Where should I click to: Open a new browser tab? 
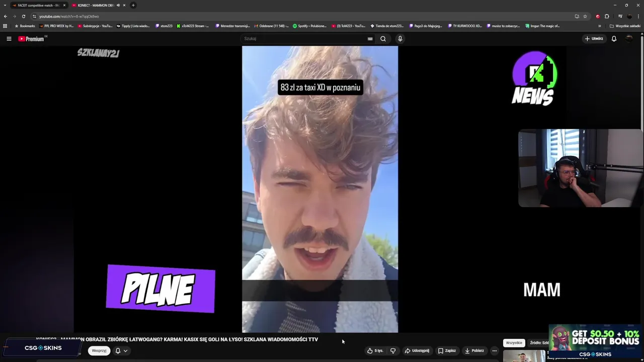(x=133, y=5)
